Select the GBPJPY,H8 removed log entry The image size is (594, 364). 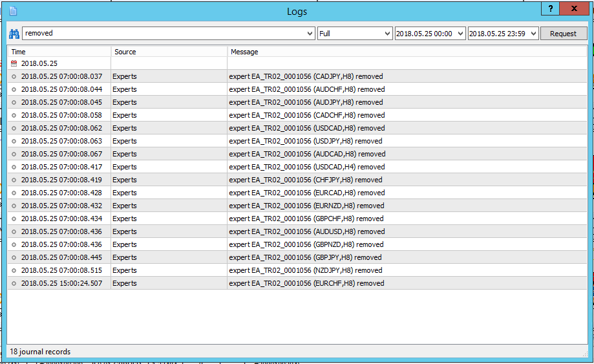click(x=297, y=257)
